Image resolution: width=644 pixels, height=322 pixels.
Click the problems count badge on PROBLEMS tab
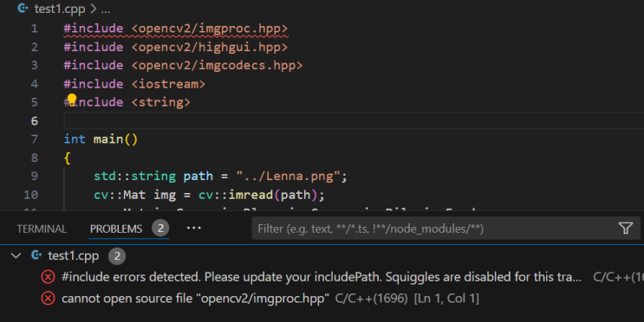click(160, 228)
